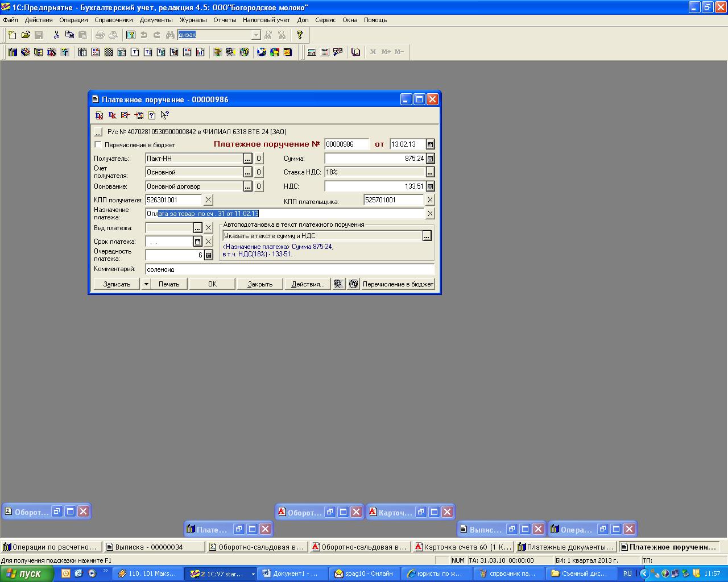Open the bank account selector button before Р/с №
Image resolution: width=728 pixels, height=582 pixels.
coord(98,132)
